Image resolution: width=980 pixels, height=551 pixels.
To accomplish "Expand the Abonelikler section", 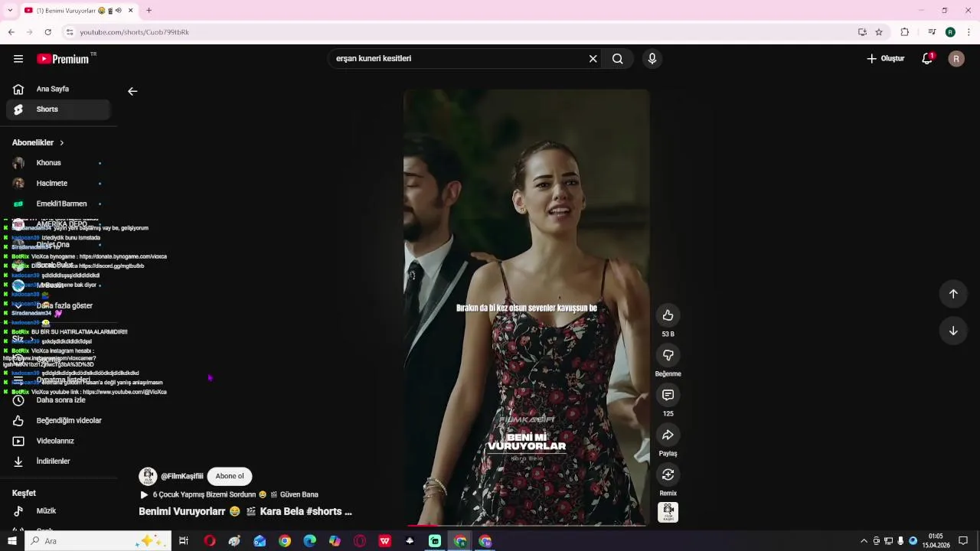I will [38, 142].
